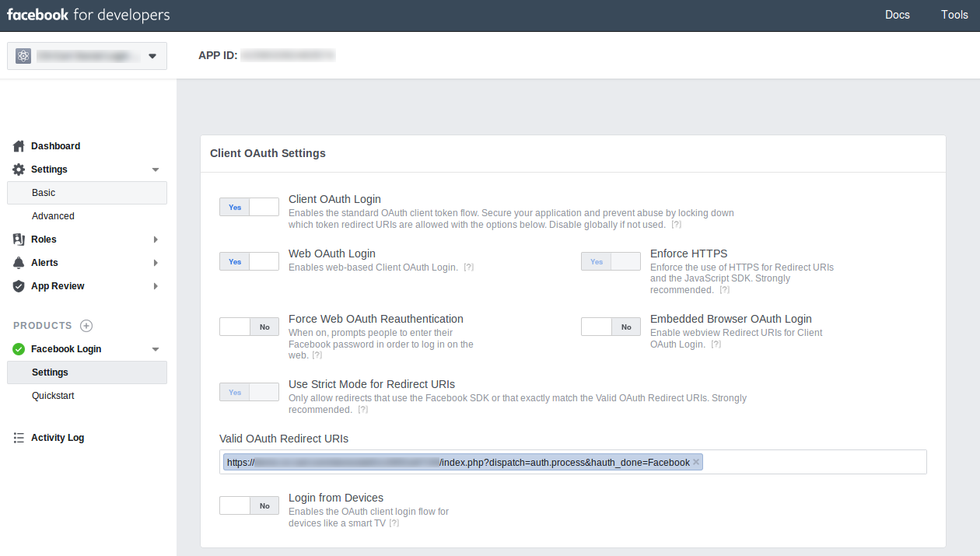Open help tooltip for Enforce HTTPS
Viewport: 980px width, 556px height.
tap(724, 290)
